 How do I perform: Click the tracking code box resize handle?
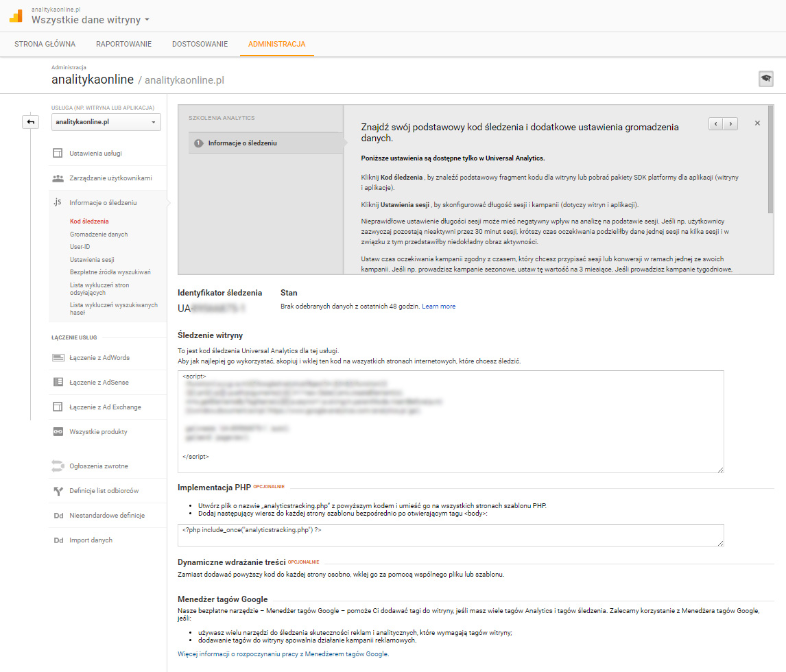(720, 470)
